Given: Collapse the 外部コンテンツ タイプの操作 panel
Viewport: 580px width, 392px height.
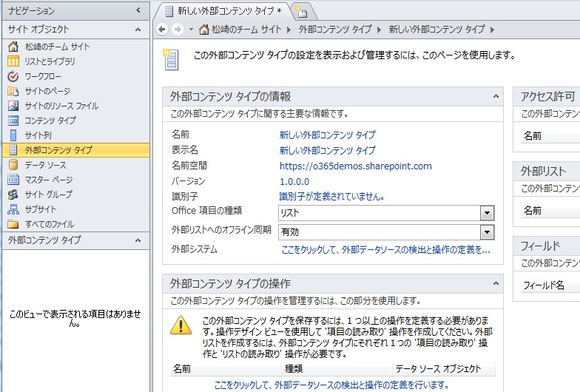Looking at the screenshot, I should coord(496,284).
